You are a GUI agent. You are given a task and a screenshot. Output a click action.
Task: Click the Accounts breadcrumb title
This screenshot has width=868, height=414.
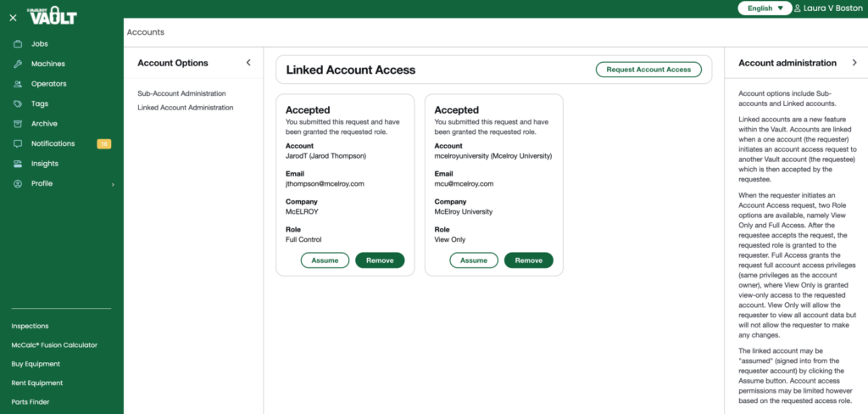(x=146, y=32)
